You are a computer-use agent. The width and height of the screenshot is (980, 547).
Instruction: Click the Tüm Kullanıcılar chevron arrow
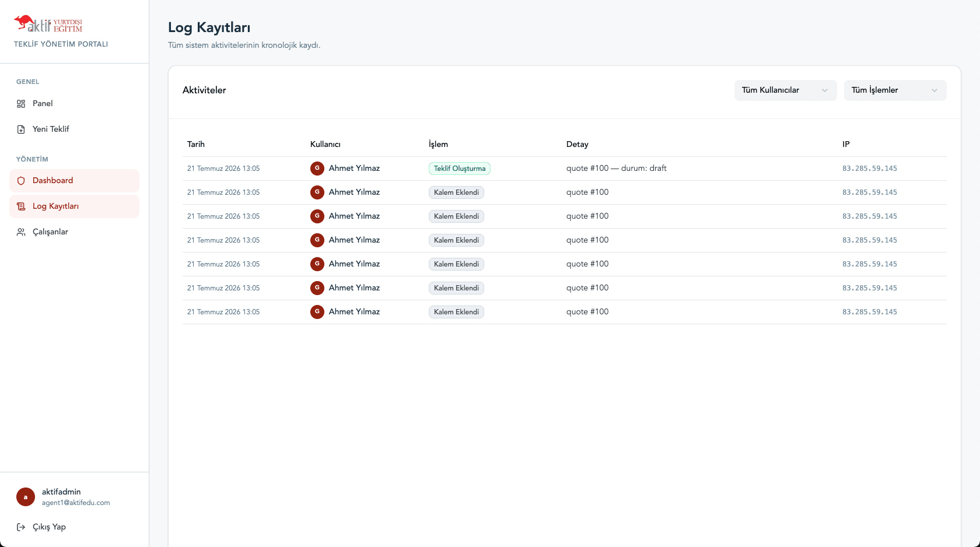[x=825, y=90]
